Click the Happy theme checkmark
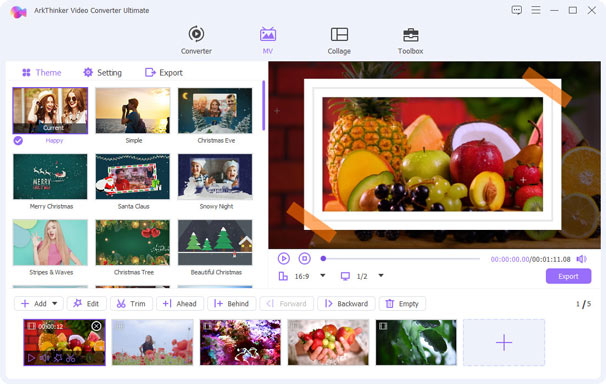Viewport: 606px width, 384px height. pyautogui.click(x=18, y=141)
